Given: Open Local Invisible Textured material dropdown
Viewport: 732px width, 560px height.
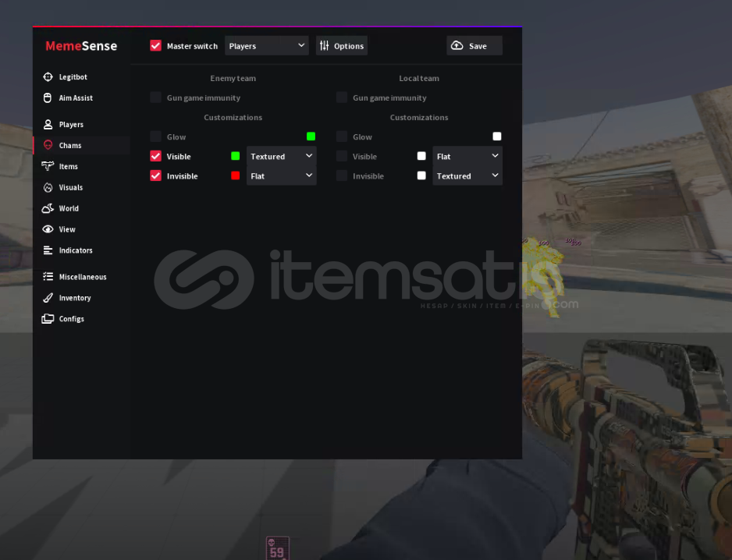Looking at the screenshot, I should click(467, 176).
